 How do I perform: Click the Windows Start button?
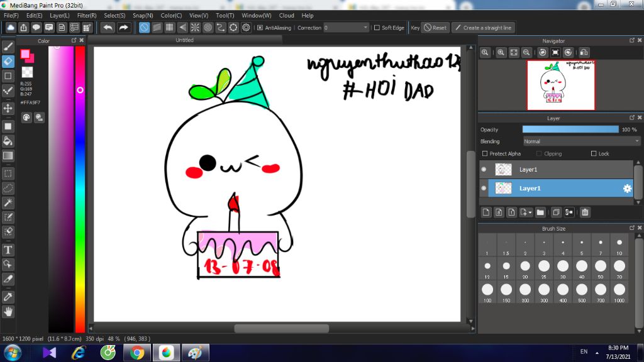tap(13, 353)
